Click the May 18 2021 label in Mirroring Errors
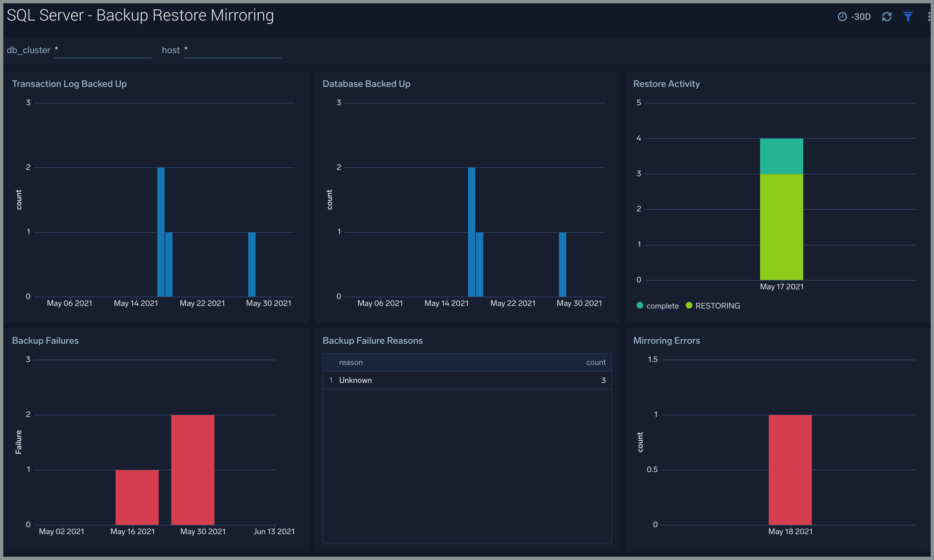Viewport: 934px width, 560px height. point(790,531)
